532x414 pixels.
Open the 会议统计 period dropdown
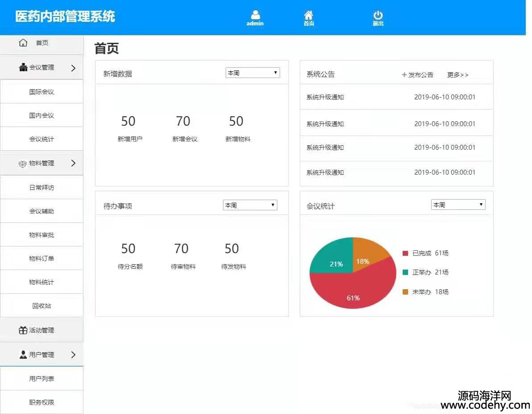coord(458,205)
